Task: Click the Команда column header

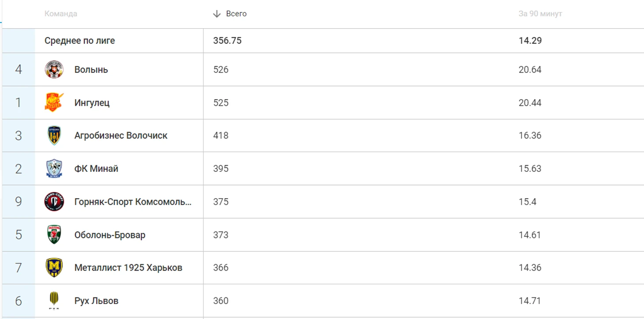Action: click(x=61, y=14)
